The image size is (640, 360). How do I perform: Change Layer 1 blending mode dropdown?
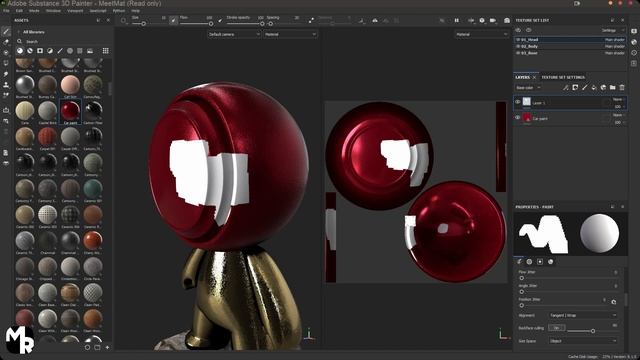coord(619,99)
